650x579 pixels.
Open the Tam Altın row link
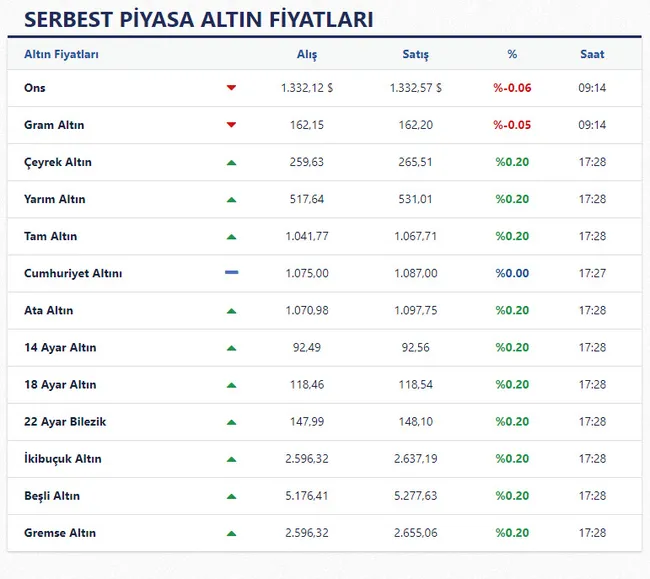50,236
